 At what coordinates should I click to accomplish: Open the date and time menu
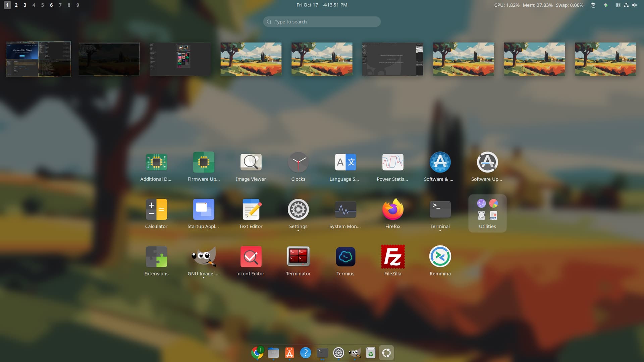coord(321,5)
